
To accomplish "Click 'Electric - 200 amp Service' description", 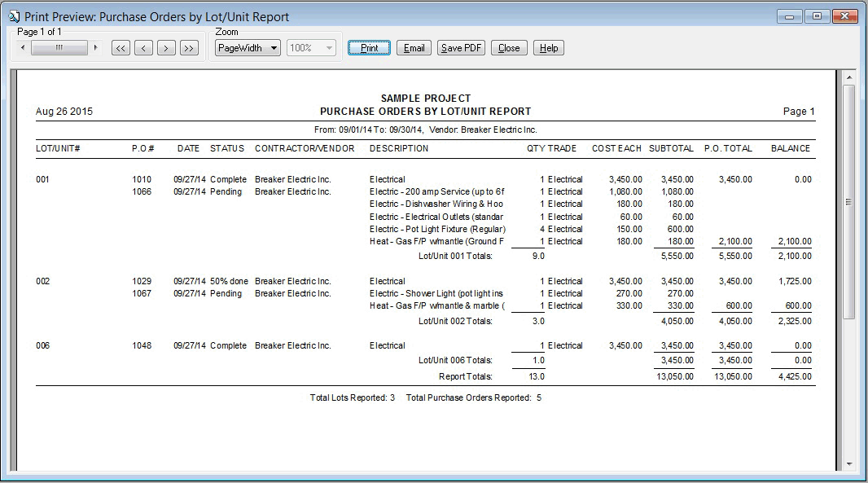I will [436, 191].
